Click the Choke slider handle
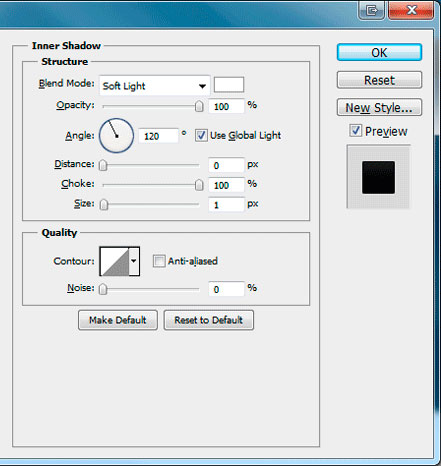 click(x=199, y=185)
